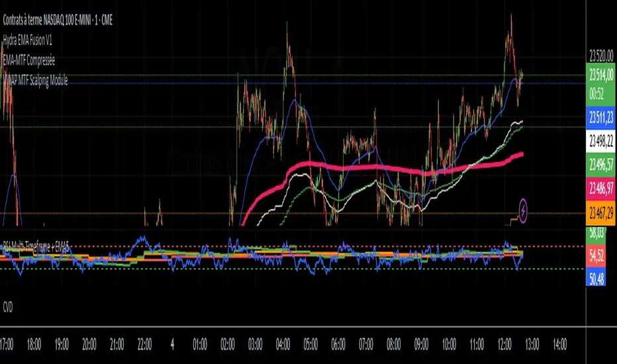Click the 22:00 time axis label
The image size is (617, 364).
coord(144,345)
